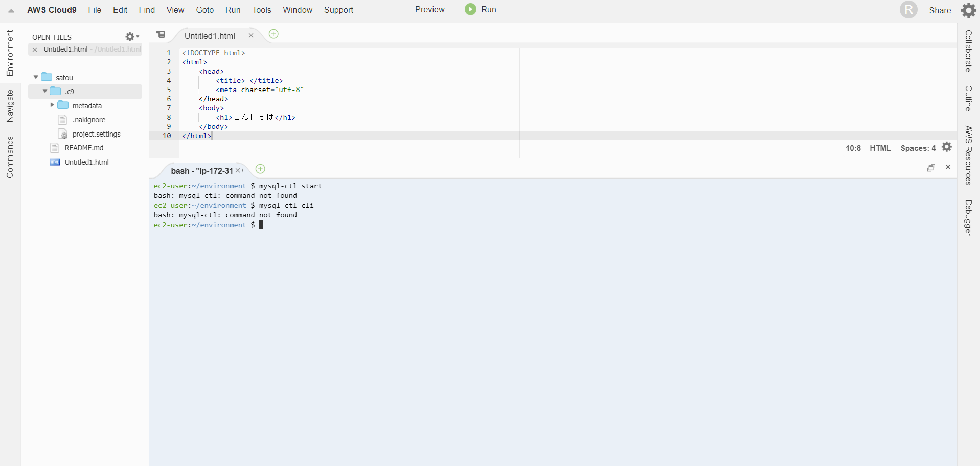This screenshot has height=466, width=980.
Task: Click the Spaces: 4 indent setting
Action: 918,148
